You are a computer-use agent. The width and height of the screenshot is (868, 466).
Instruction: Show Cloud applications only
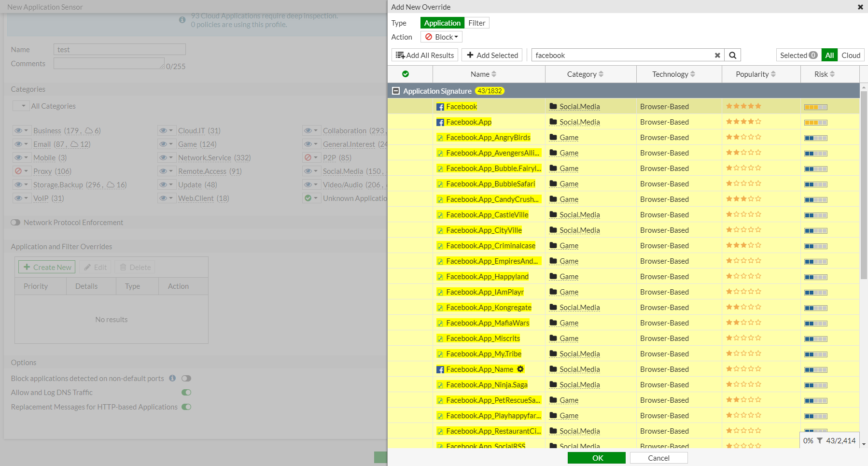[851, 55]
